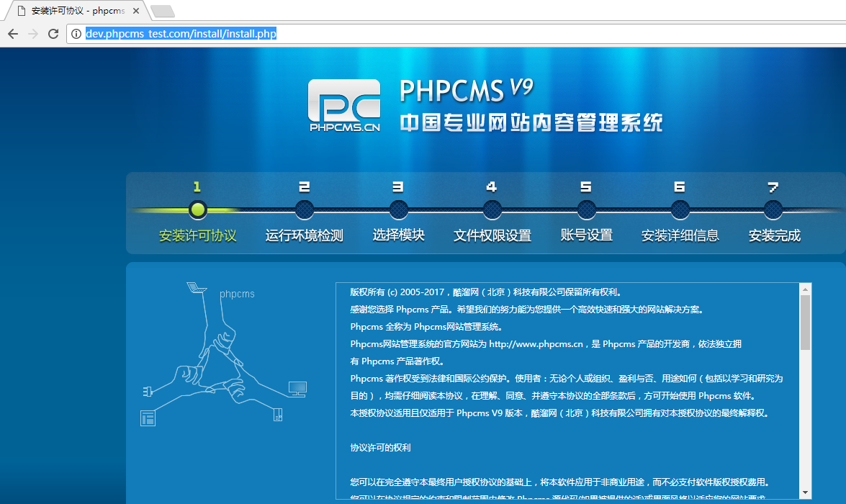Click the 安装完成 step label

(774, 236)
